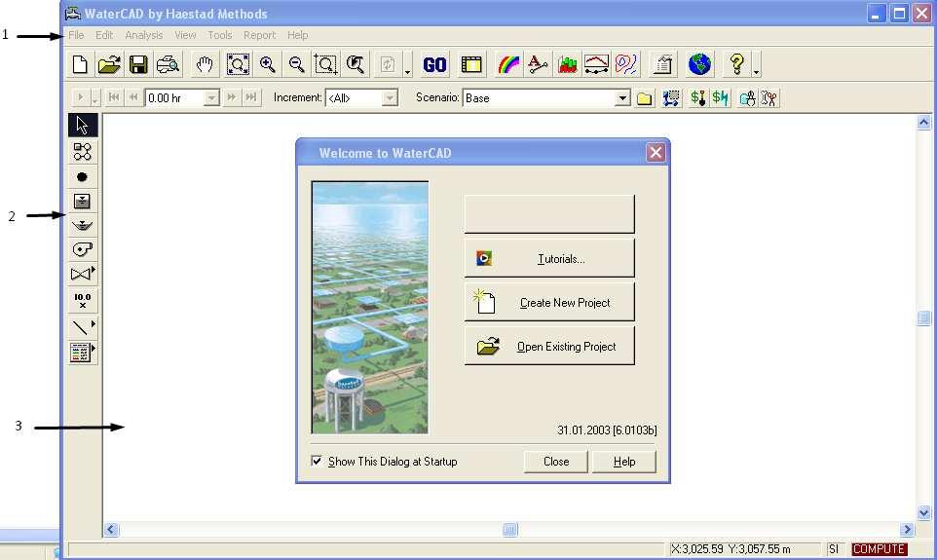
Task: Click Open Existing Project
Action: 549,346
